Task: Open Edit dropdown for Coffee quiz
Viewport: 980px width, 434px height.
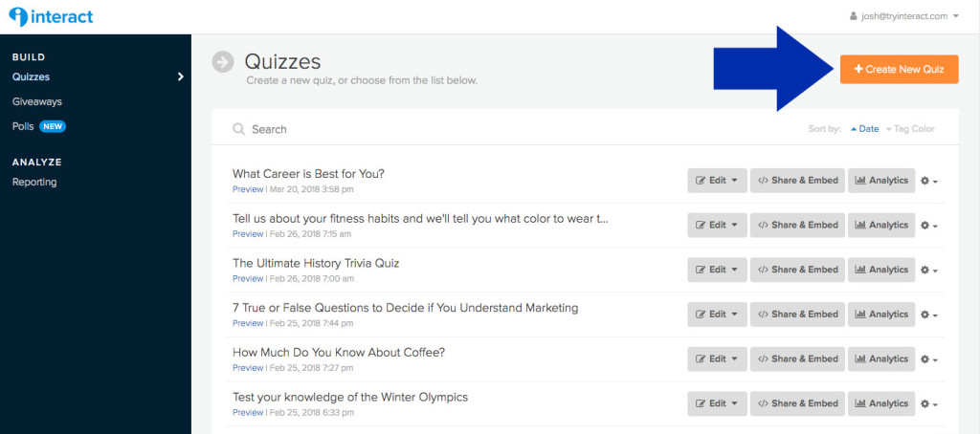Action: 717,359
